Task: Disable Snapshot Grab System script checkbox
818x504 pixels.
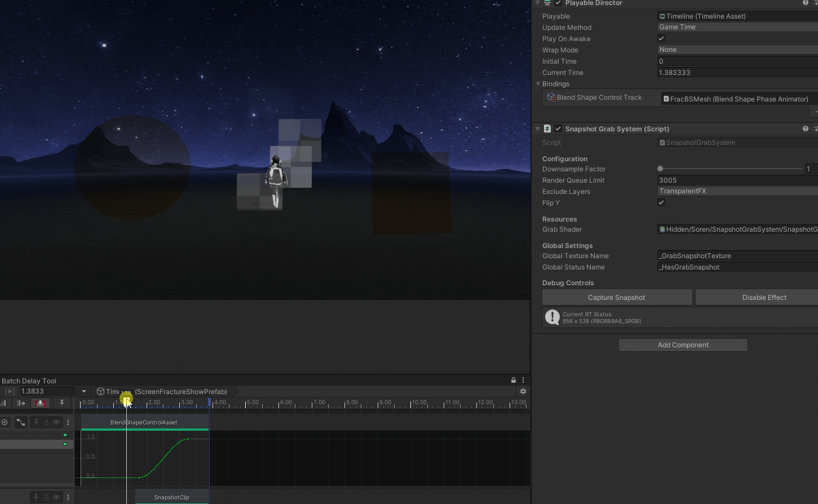Action: 558,129
